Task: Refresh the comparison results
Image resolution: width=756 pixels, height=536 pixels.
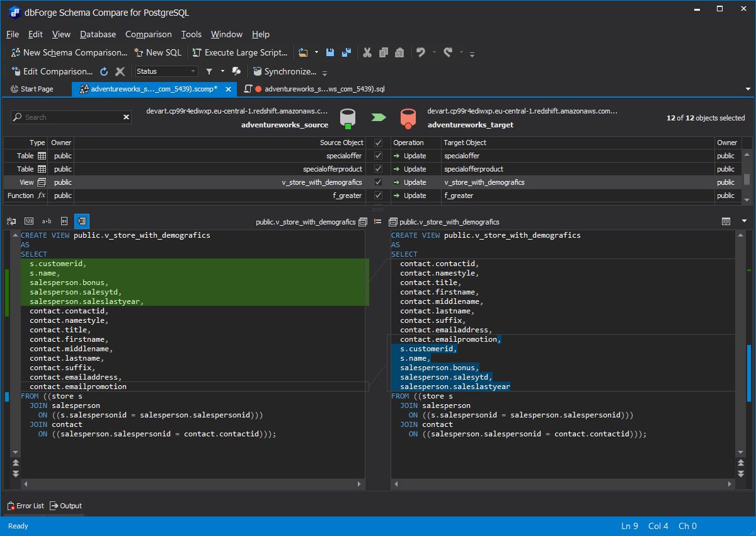Action: point(104,71)
